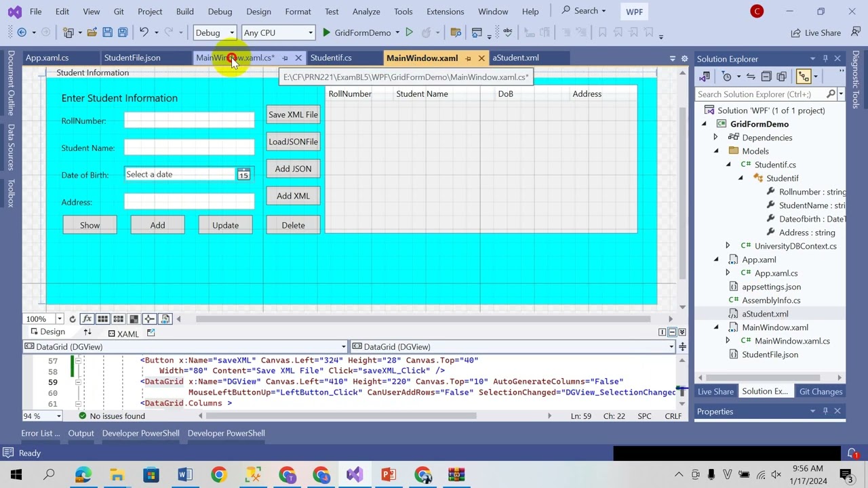The height and width of the screenshot is (488, 868).
Task: Click Start Without Debugging outline play icon
Action: 409,33
